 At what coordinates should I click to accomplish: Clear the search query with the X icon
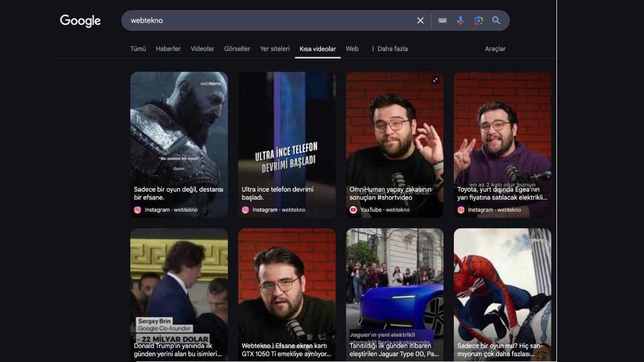click(x=420, y=20)
